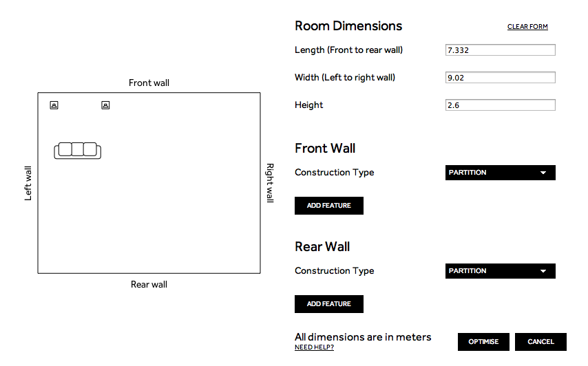The image size is (588, 366).
Task: Focus the Width input field
Action: pyautogui.click(x=501, y=78)
